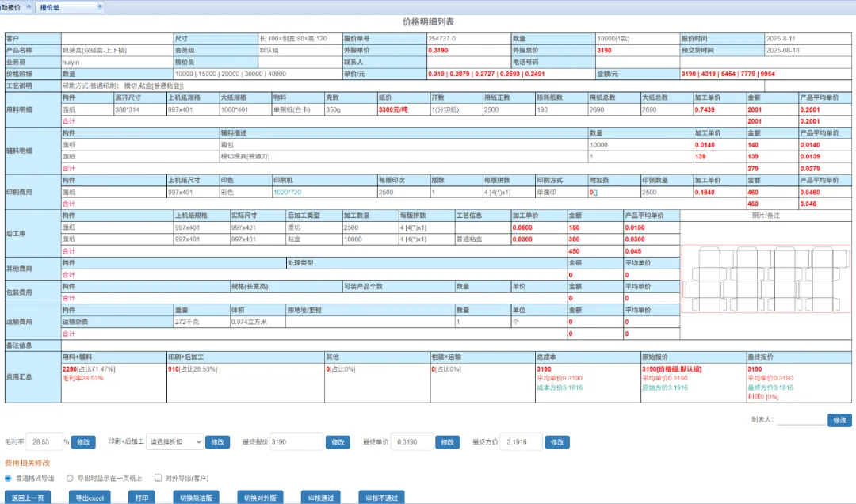Click the 导出excel button

[89, 498]
